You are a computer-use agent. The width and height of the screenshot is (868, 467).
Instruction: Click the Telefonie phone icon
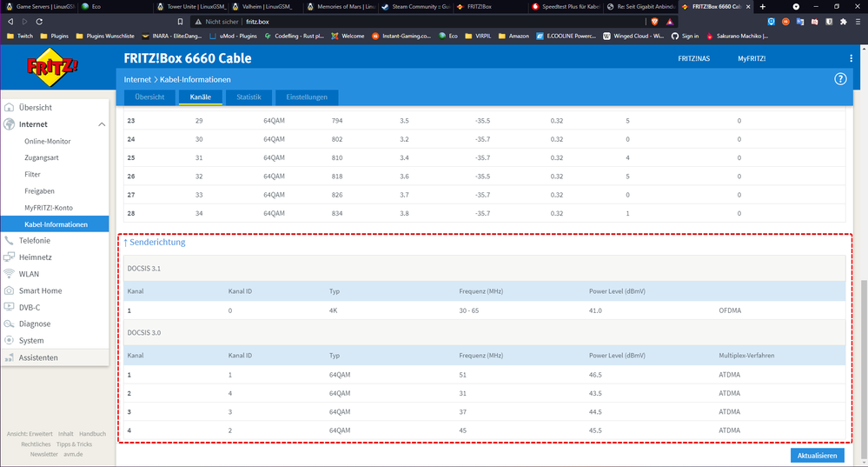point(9,240)
